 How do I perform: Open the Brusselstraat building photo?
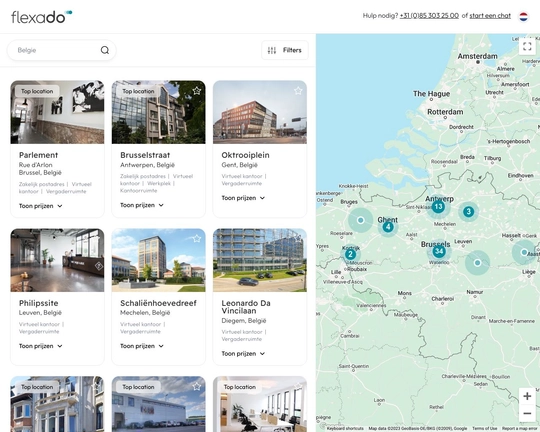point(158,112)
